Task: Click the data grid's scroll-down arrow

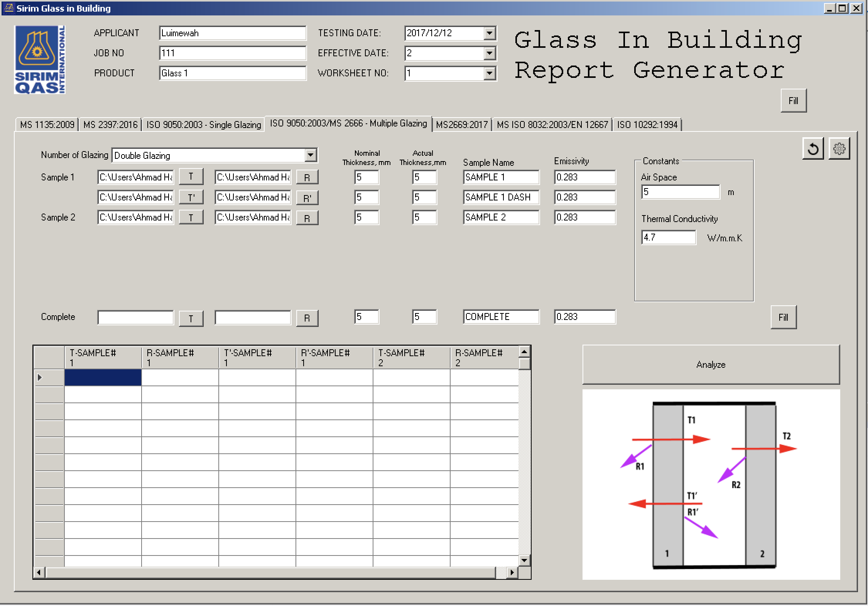Action: tap(524, 560)
